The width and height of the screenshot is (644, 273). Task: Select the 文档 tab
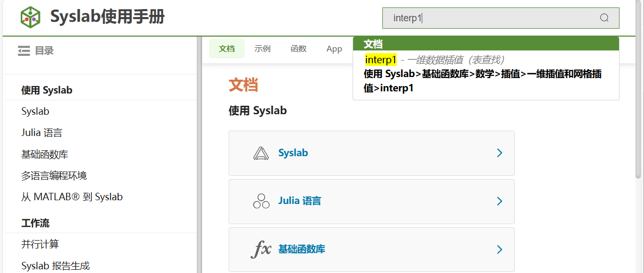point(227,49)
